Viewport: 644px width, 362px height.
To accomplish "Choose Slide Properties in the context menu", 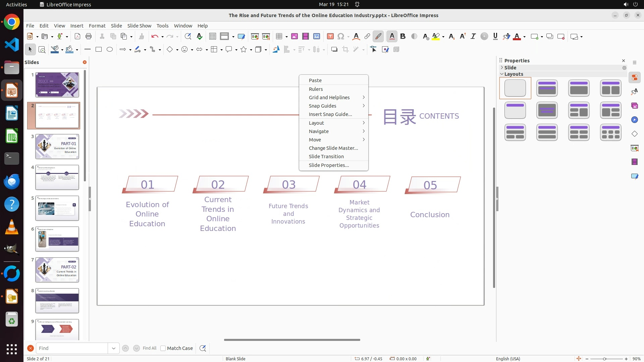I will coord(329,165).
